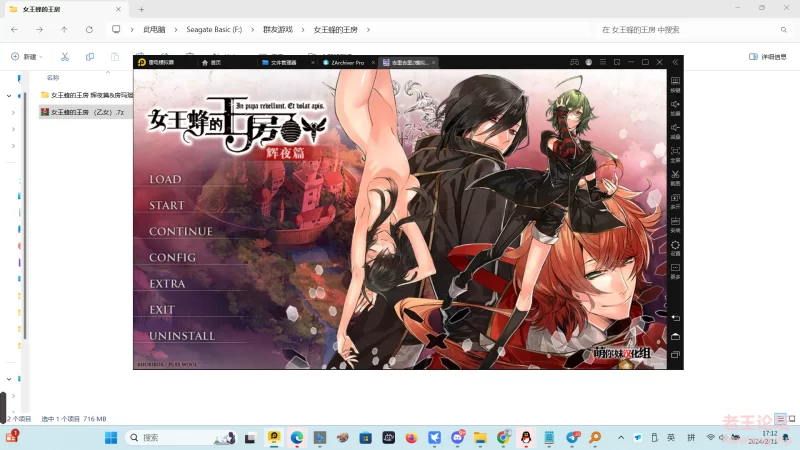Go up one folder level in Explorer
800x450 pixels.
tap(64, 30)
